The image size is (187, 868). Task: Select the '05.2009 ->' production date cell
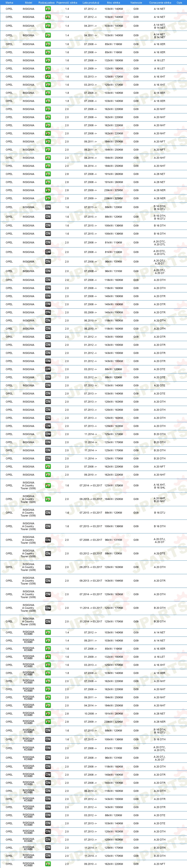coord(90,312)
